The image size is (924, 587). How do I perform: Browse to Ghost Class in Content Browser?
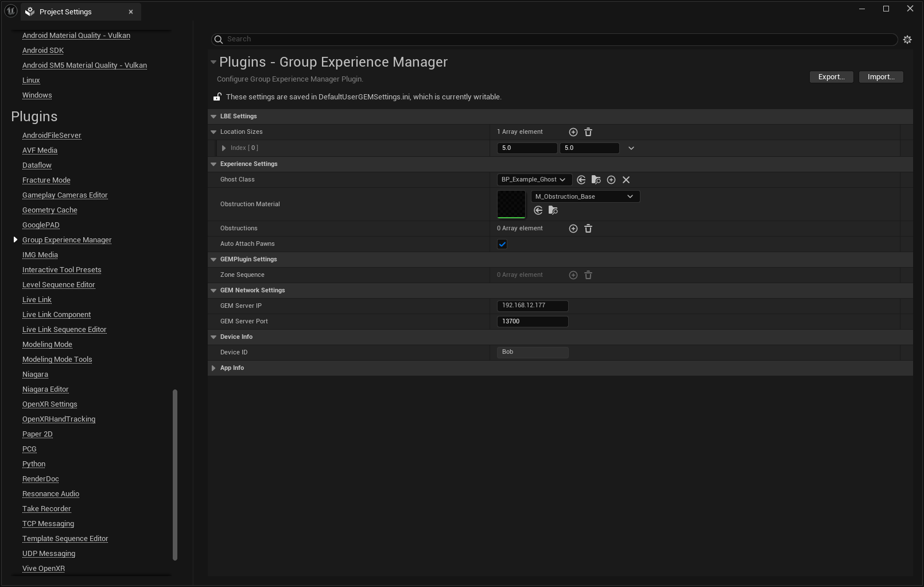(x=596, y=180)
